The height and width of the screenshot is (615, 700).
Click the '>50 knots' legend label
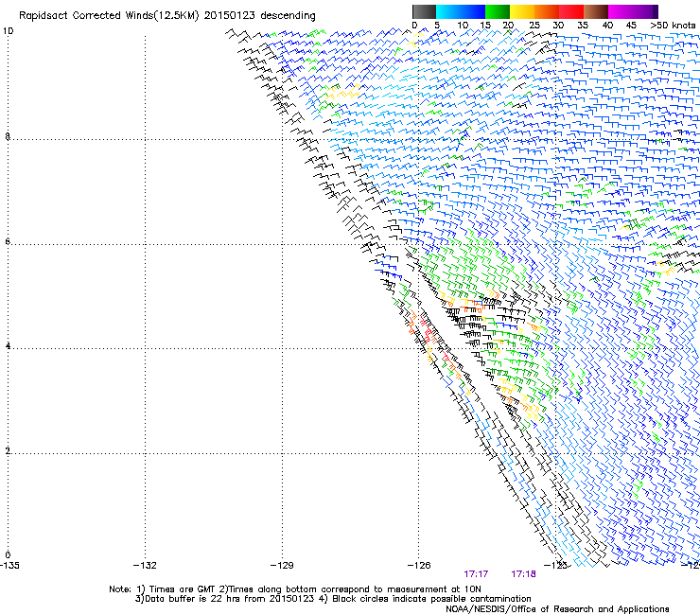pos(673,26)
